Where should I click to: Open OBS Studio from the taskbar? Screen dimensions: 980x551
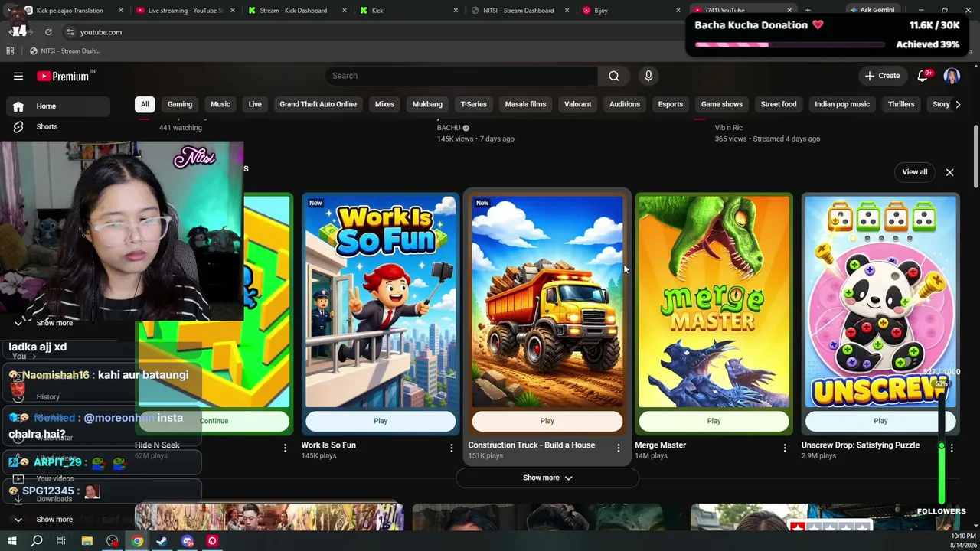(113, 541)
